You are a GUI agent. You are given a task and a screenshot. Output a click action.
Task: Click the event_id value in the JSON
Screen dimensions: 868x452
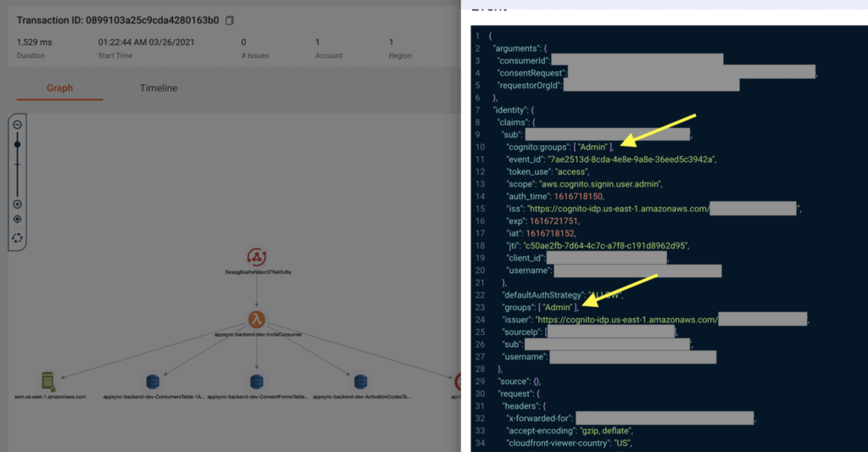tap(644, 159)
